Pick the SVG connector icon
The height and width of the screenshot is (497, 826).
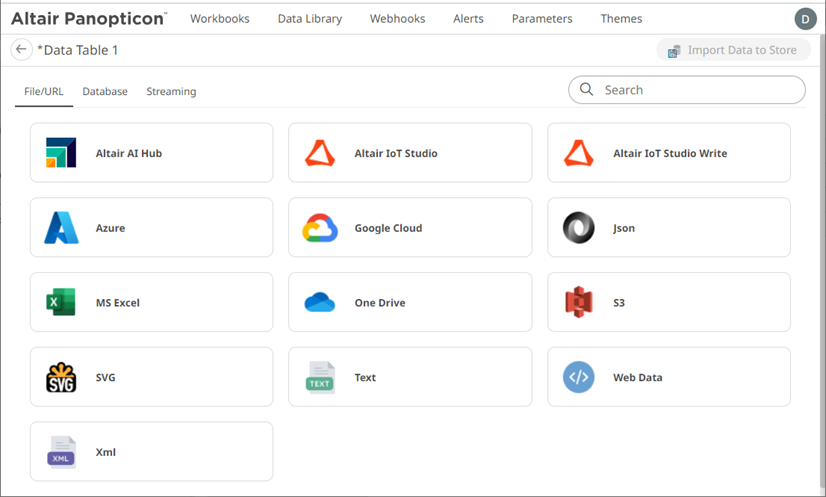[61, 377]
